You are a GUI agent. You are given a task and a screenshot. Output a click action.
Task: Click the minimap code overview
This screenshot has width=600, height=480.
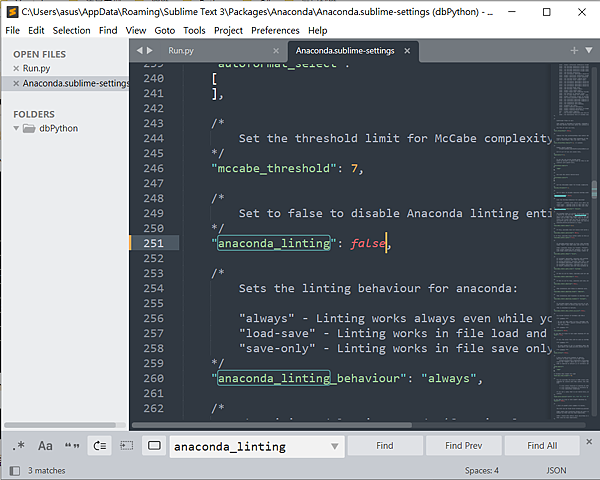click(571, 241)
